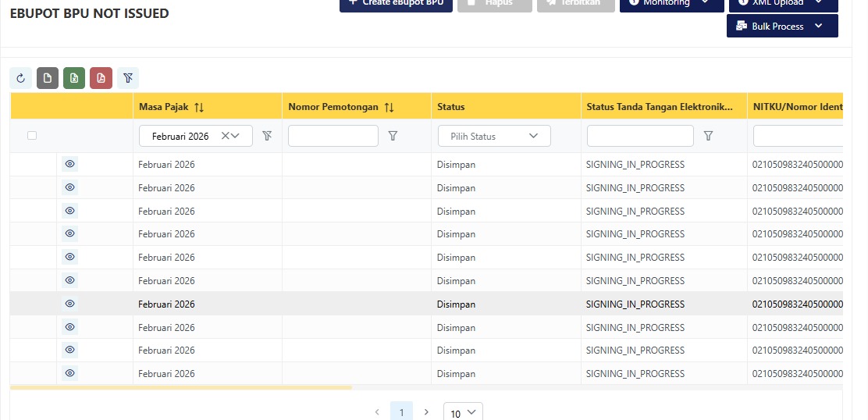
Task: Click Status Tanda Tangan Elektronik column header
Action: click(663, 106)
